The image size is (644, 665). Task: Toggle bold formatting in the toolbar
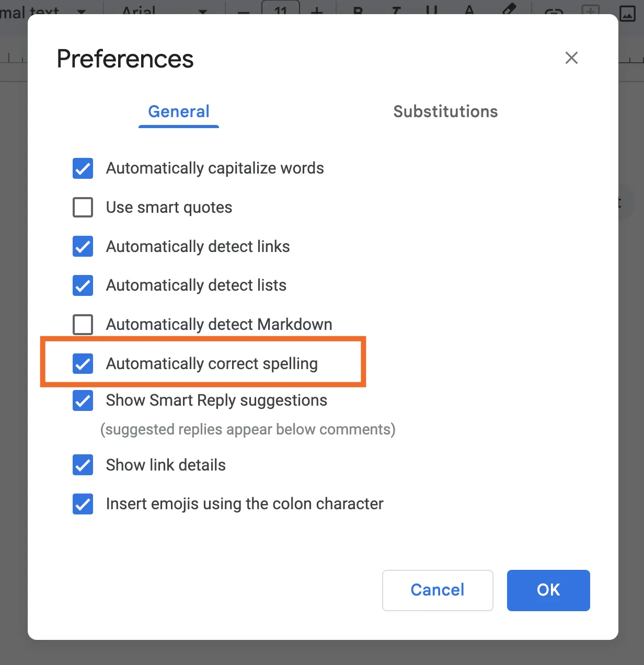(x=358, y=10)
